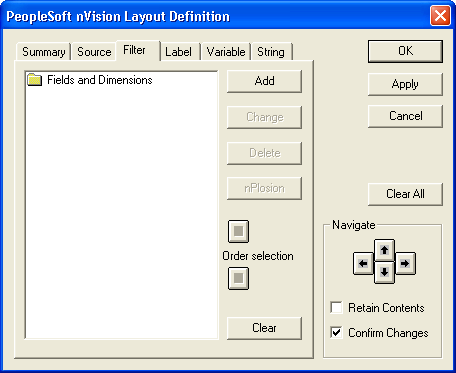The width and height of the screenshot is (456, 373).
Task: Click the Navigate right arrow button
Action: point(405,264)
